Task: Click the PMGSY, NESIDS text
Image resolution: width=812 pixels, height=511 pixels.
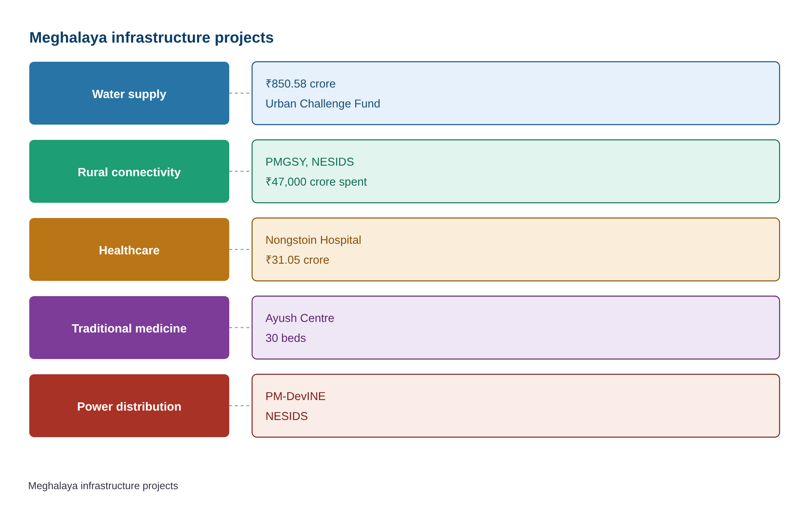Action: click(310, 162)
